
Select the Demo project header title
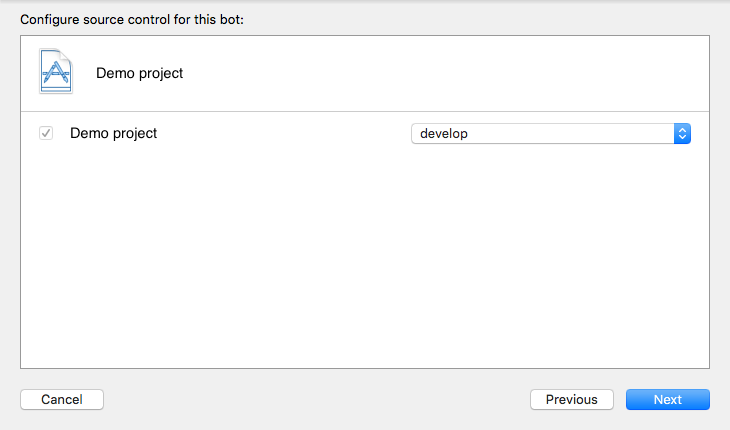[x=140, y=73]
